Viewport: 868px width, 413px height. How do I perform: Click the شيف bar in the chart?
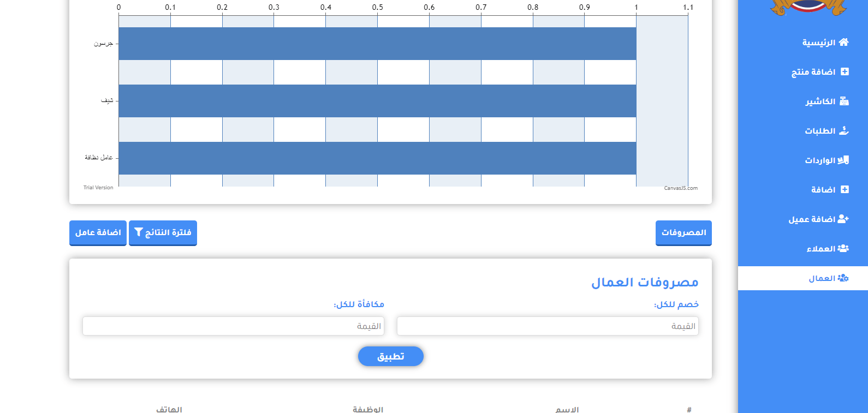(377, 101)
